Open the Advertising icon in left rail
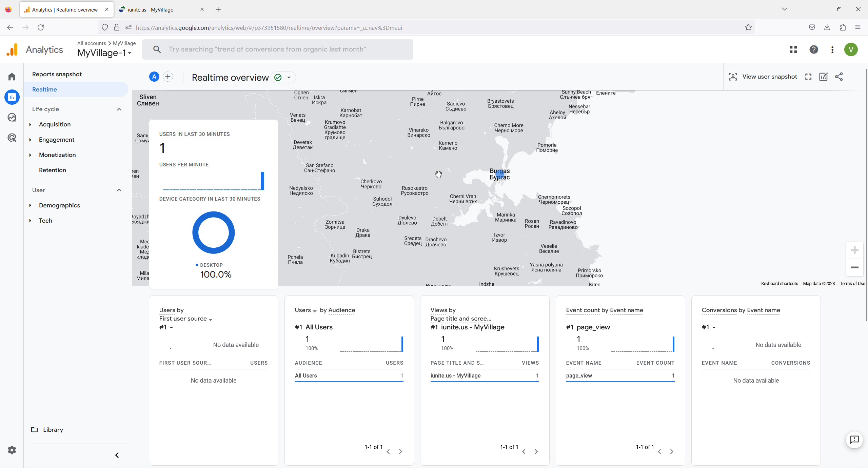868x468 pixels. (x=12, y=138)
